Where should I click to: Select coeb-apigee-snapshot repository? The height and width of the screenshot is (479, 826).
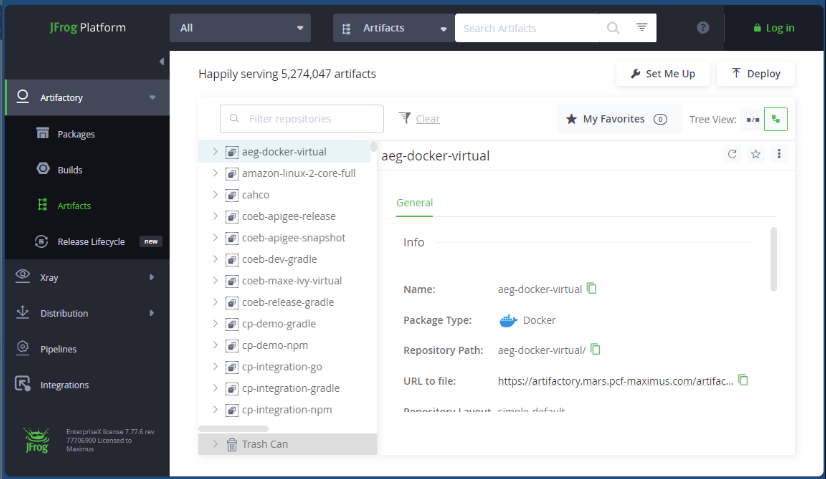(293, 238)
